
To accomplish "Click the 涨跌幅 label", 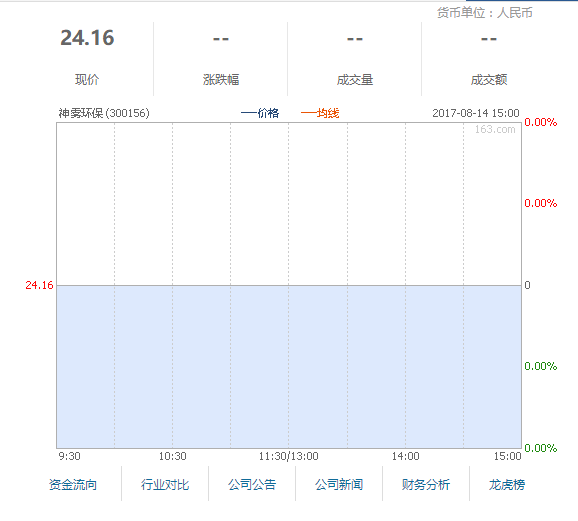I will [221, 80].
